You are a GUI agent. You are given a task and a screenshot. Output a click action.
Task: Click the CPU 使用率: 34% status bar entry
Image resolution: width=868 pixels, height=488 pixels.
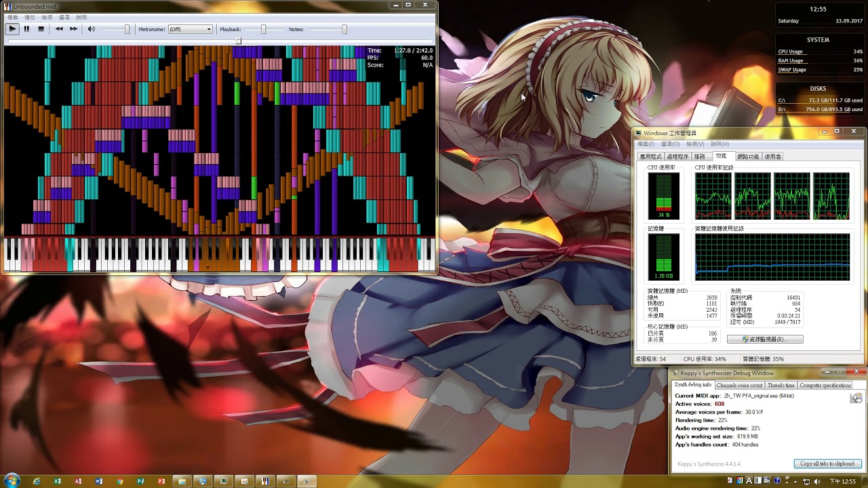[x=705, y=359]
